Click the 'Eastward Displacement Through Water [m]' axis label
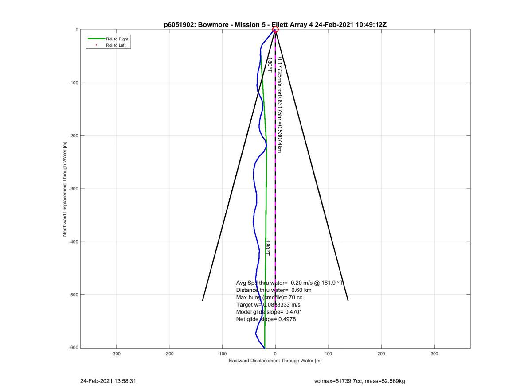 point(275,361)
